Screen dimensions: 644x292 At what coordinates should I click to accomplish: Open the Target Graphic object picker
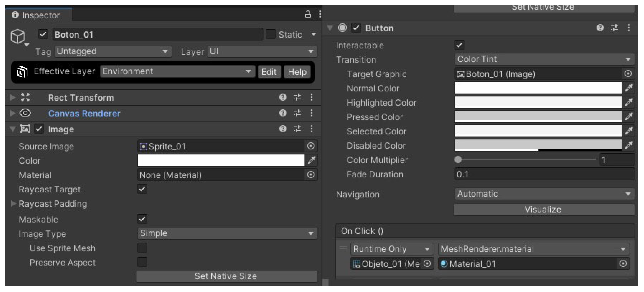coord(628,74)
